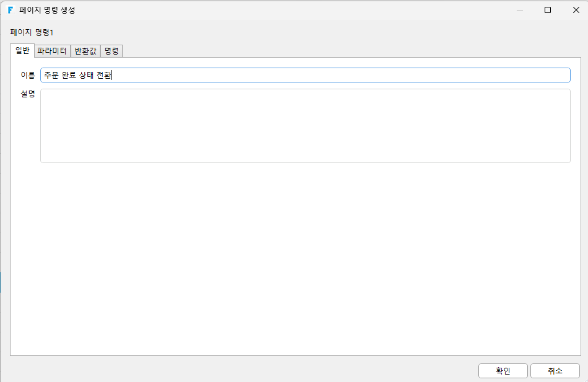Screen dimensions: 588x382
Task: Click the 페이지 명령 생성 title bar text
Action: (x=47, y=10)
